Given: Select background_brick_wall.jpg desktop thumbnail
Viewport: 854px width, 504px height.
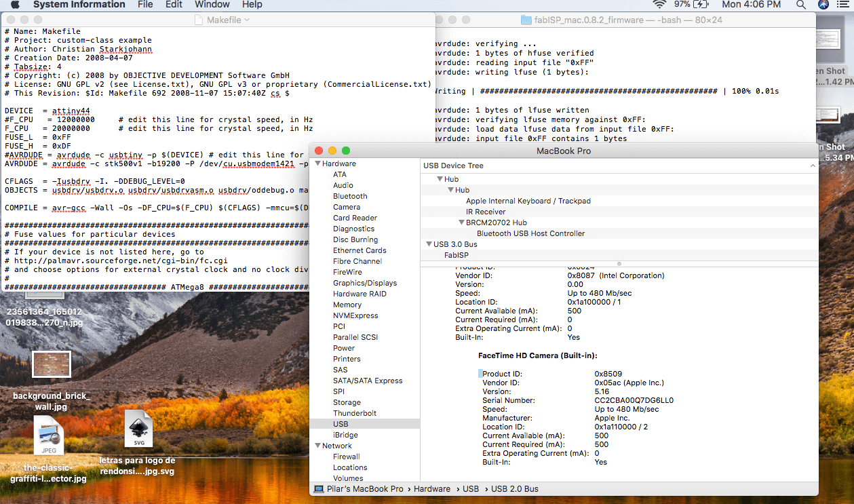Looking at the screenshot, I should click(x=52, y=364).
